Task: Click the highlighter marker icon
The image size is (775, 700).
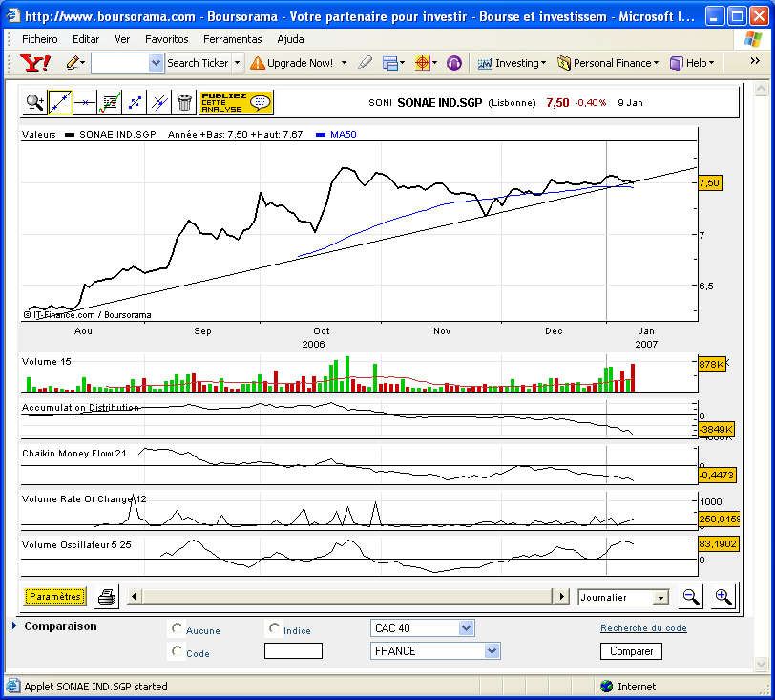Action: pyautogui.click(x=365, y=63)
